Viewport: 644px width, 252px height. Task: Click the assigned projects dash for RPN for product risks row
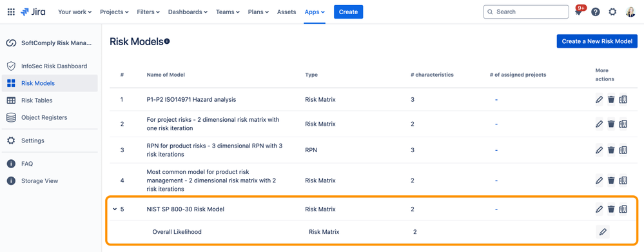tap(496, 150)
